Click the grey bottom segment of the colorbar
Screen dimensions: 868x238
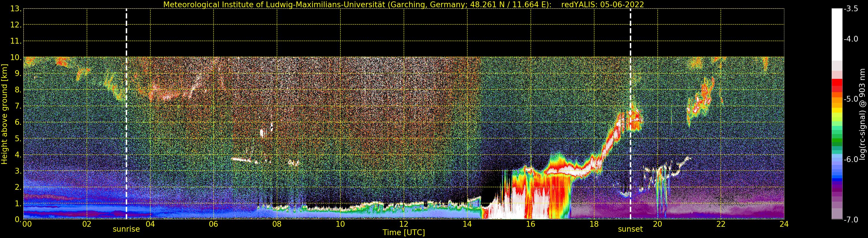click(837, 213)
